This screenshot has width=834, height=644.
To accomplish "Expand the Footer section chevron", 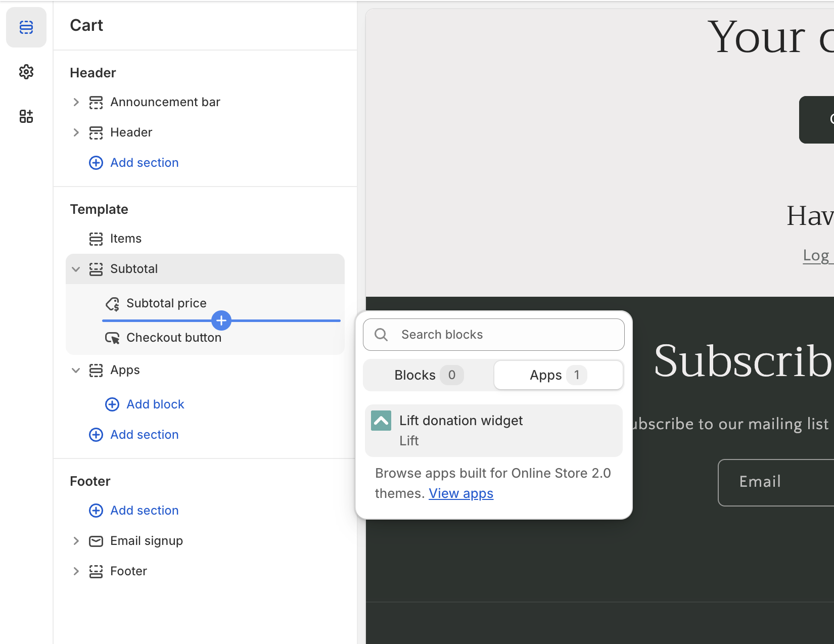I will coord(76,571).
